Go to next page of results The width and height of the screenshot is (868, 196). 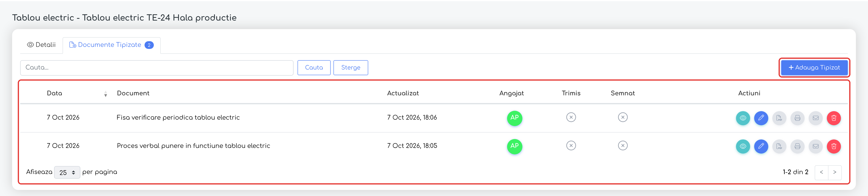(835, 172)
